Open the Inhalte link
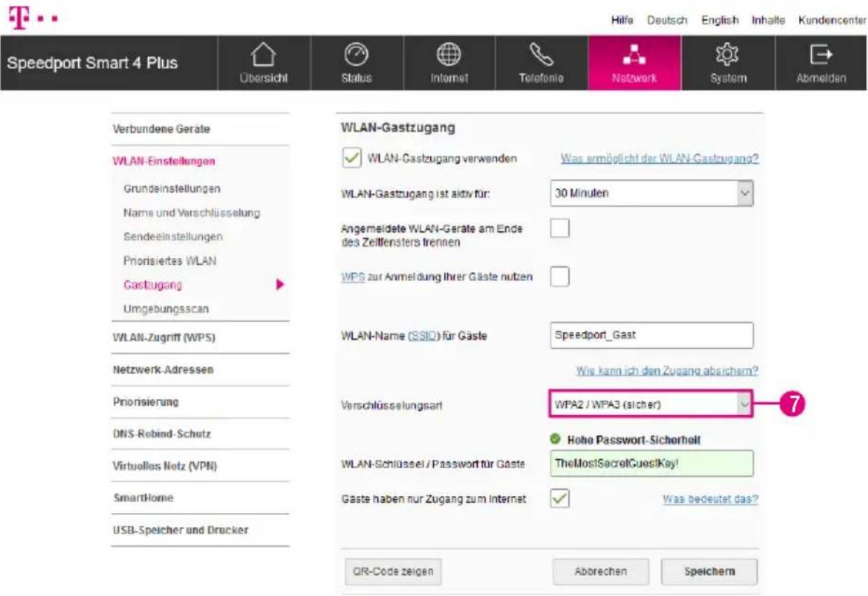The image size is (868, 596). (x=768, y=20)
